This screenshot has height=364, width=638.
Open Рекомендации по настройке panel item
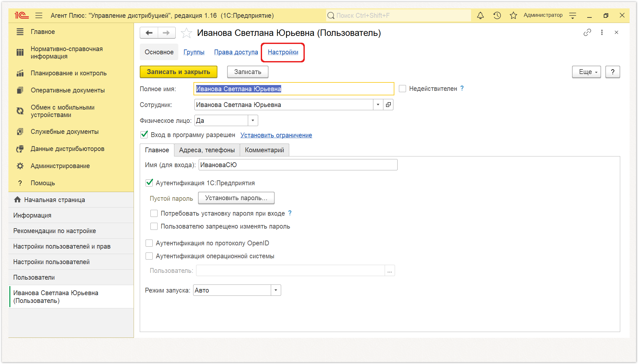click(71, 231)
